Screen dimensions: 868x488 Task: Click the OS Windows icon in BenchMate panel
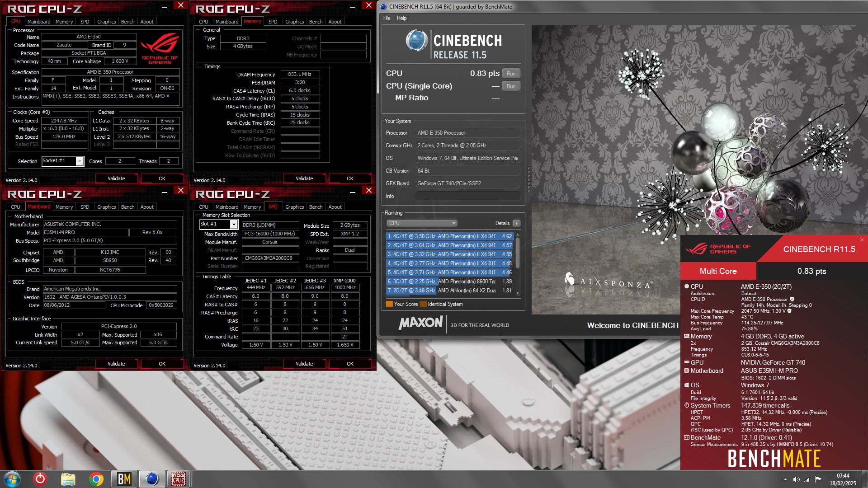click(687, 385)
